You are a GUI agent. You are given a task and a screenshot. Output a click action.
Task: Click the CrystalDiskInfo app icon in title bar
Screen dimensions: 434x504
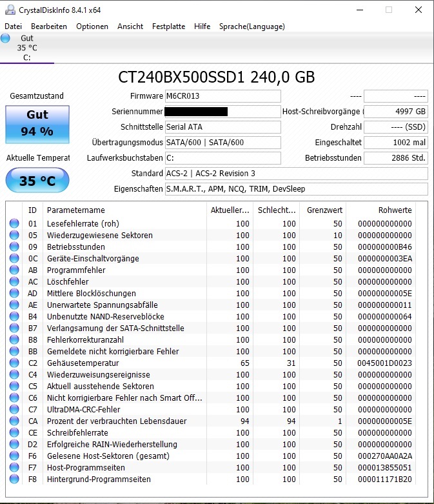(x=10, y=10)
